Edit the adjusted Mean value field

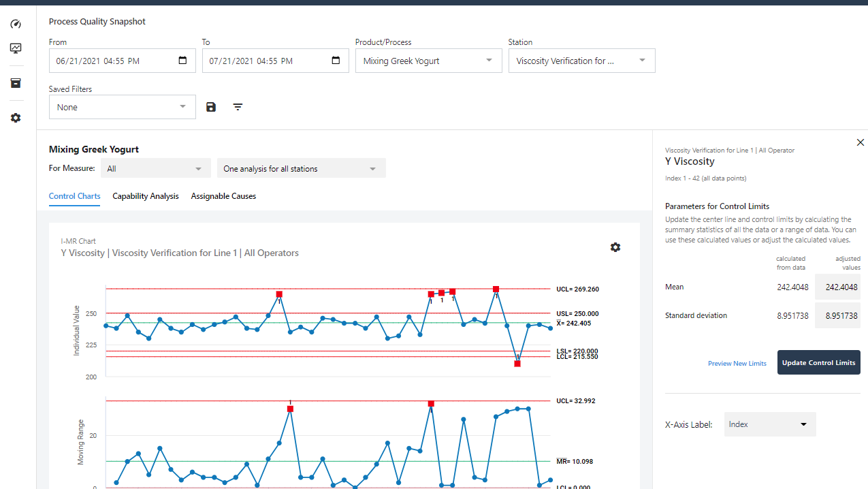(837, 286)
